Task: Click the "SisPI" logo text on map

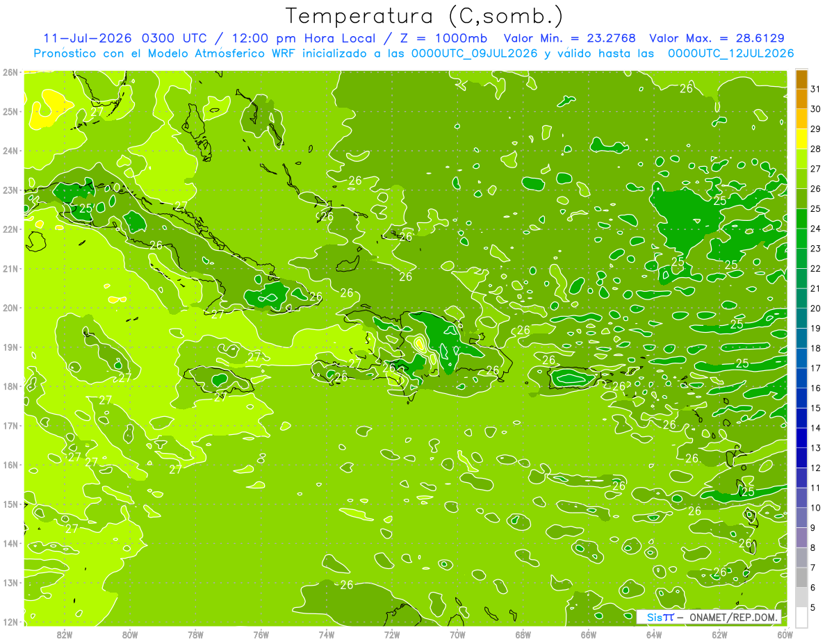Action: pos(660,617)
